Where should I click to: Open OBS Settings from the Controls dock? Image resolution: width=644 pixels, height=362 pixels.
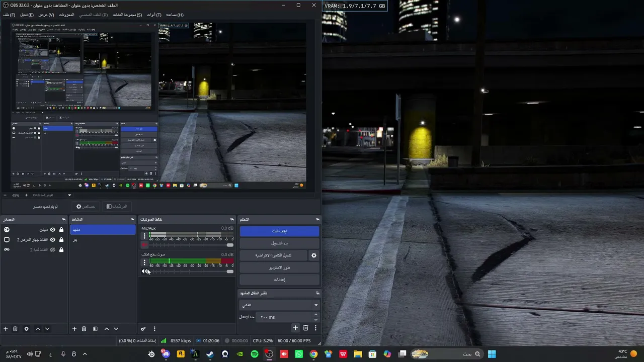279,280
